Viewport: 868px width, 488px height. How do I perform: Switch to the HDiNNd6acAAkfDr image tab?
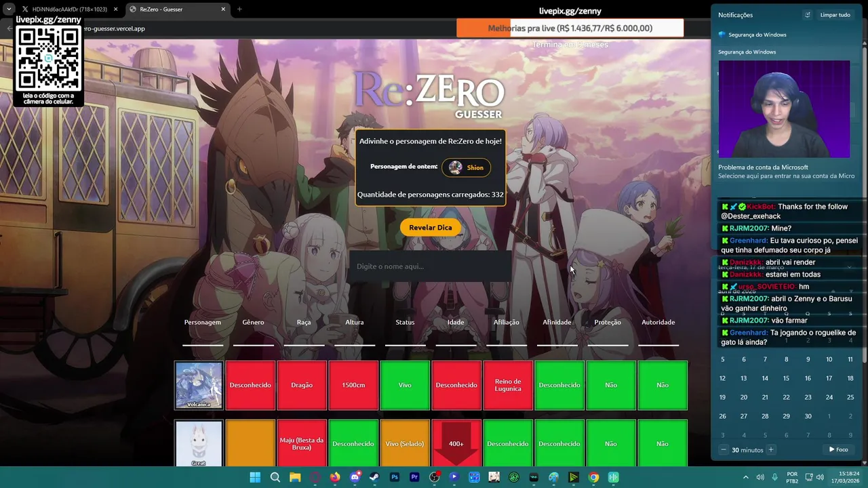coord(69,9)
